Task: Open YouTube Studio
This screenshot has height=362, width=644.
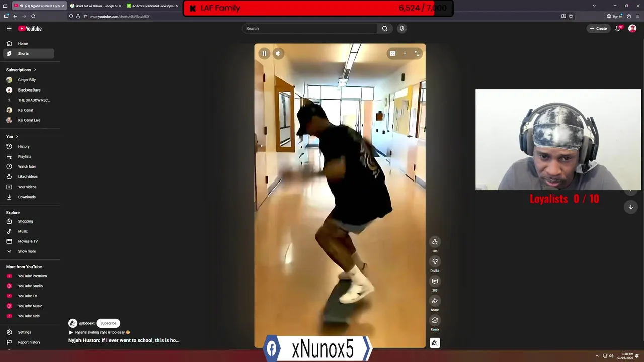Action: [x=29, y=286]
